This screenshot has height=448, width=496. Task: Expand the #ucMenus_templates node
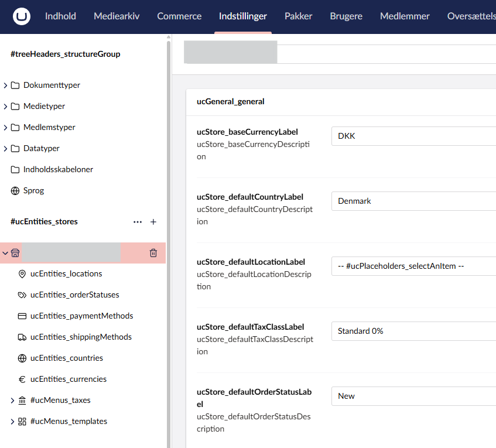13,422
